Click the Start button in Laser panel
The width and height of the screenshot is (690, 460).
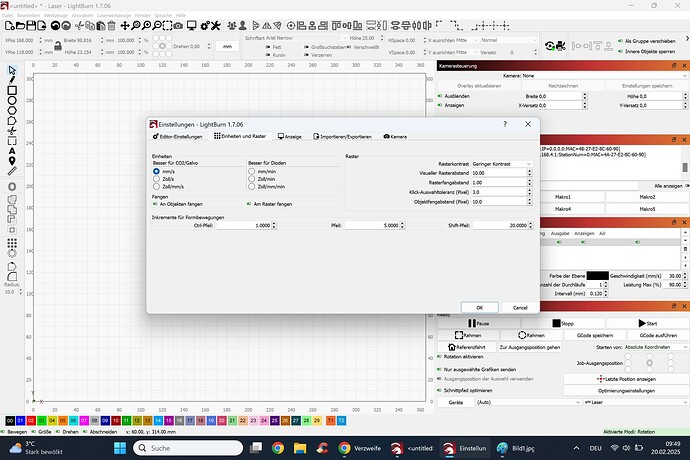point(647,323)
